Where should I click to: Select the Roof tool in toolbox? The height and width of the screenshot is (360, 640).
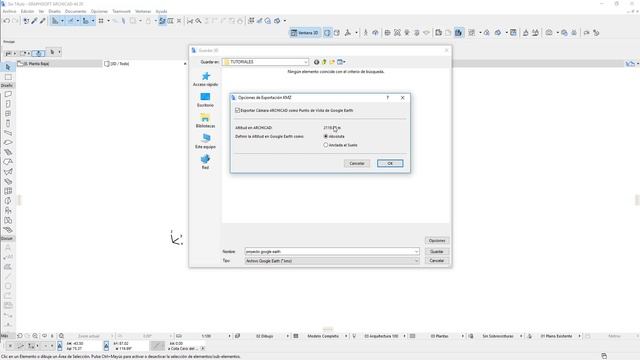click(x=8, y=162)
